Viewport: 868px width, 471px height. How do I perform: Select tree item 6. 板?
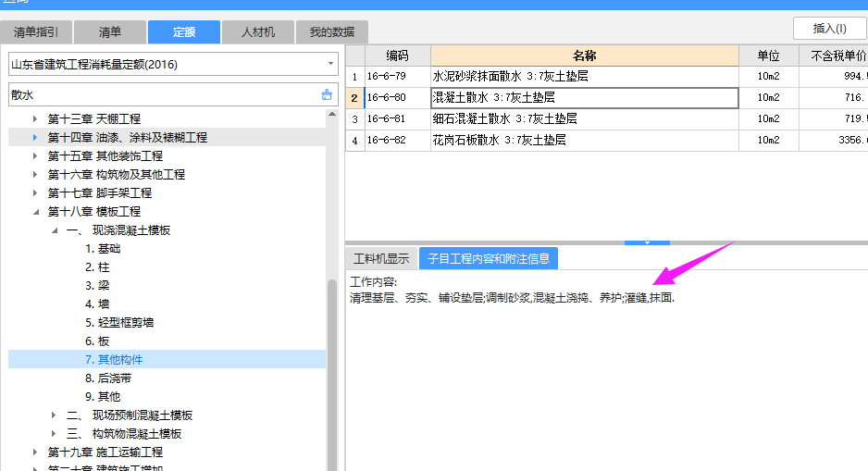pos(97,341)
